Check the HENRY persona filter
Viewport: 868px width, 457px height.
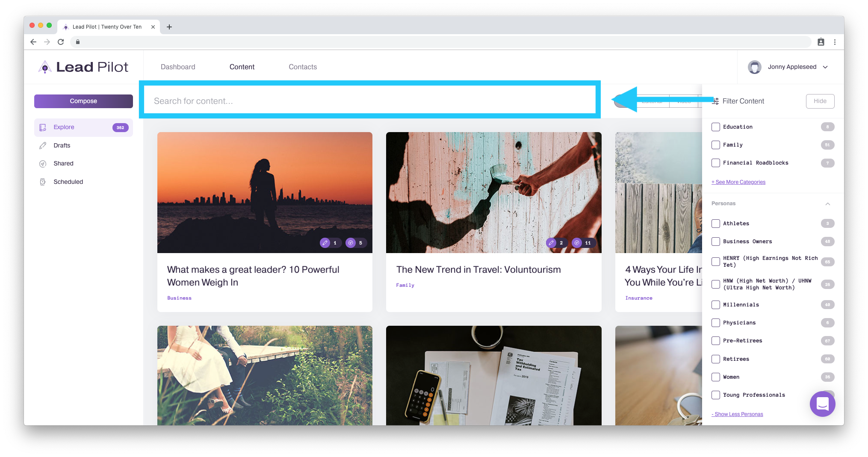[716, 262]
